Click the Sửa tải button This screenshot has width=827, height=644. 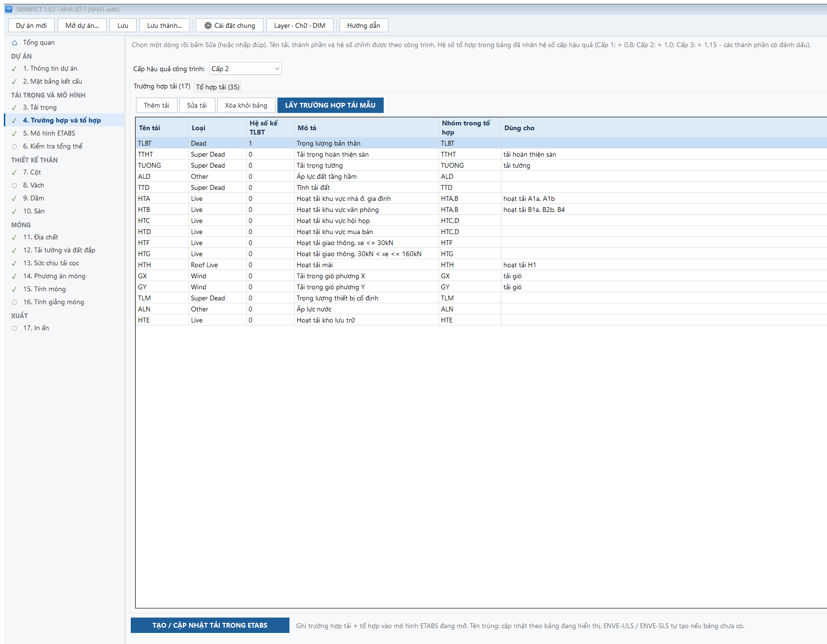click(197, 105)
